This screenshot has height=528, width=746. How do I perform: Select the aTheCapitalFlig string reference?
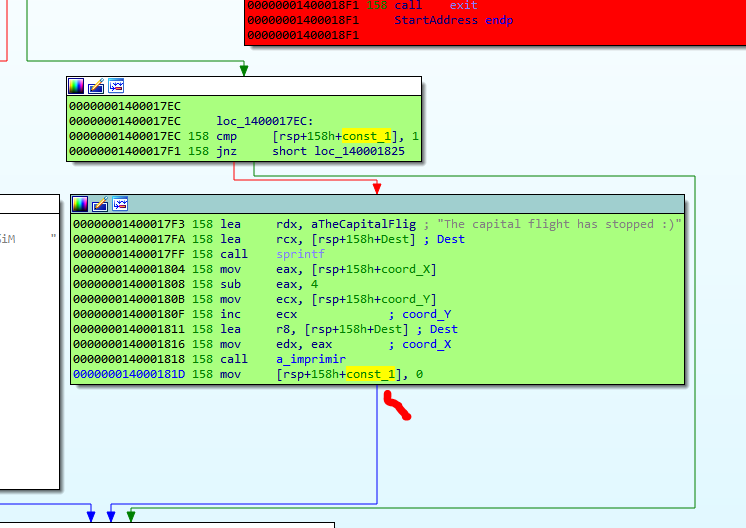364,224
